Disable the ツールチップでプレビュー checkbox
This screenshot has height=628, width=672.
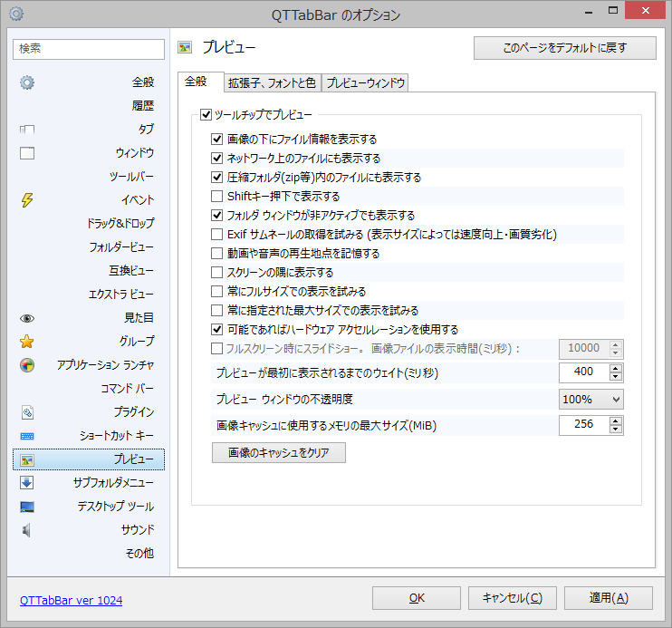pos(206,115)
